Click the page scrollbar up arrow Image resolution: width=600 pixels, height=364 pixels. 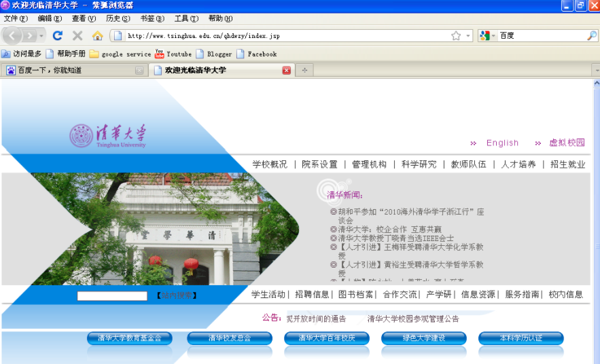(x=597, y=83)
